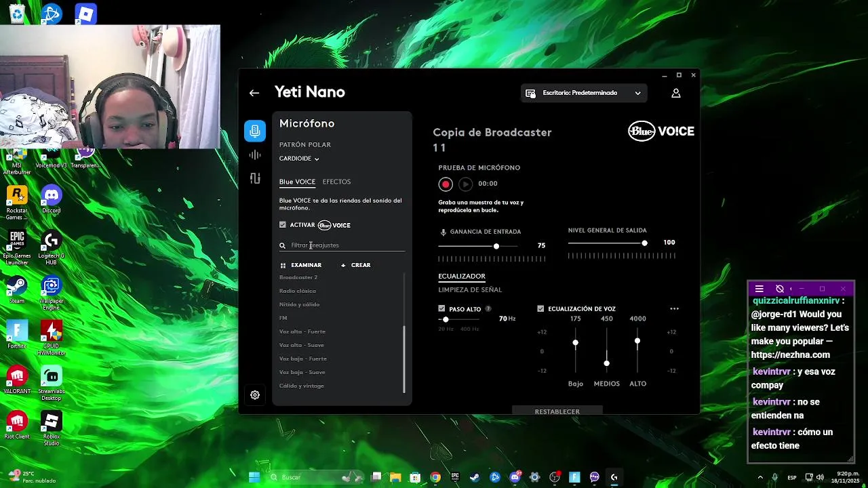Play the recorded microphone test sample
868x488 pixels.
[x=465, y=184]
